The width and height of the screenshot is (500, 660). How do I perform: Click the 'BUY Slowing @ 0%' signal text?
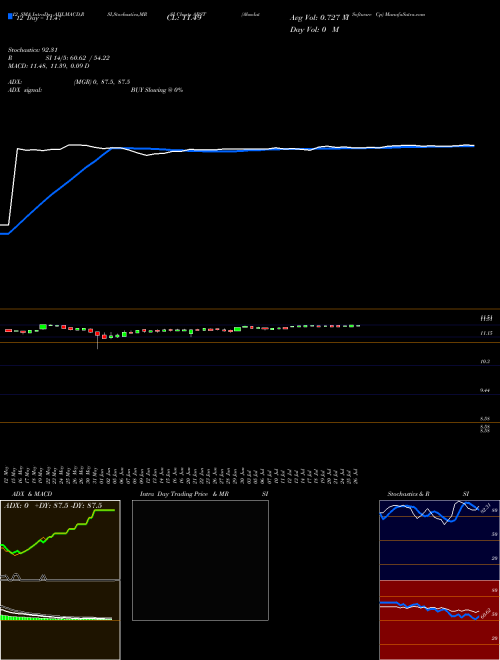pos(157,90)
